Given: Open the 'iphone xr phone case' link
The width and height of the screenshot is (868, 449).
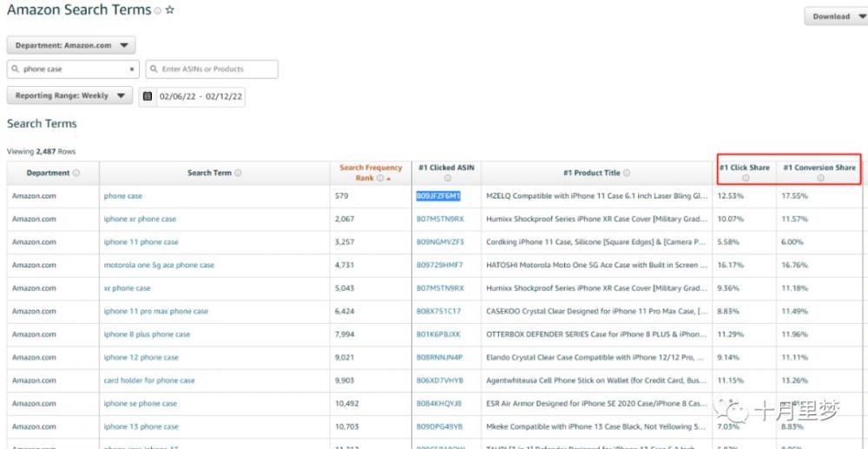Looking at the screenshot, I should pyautogui.click(x=140, y=219).
